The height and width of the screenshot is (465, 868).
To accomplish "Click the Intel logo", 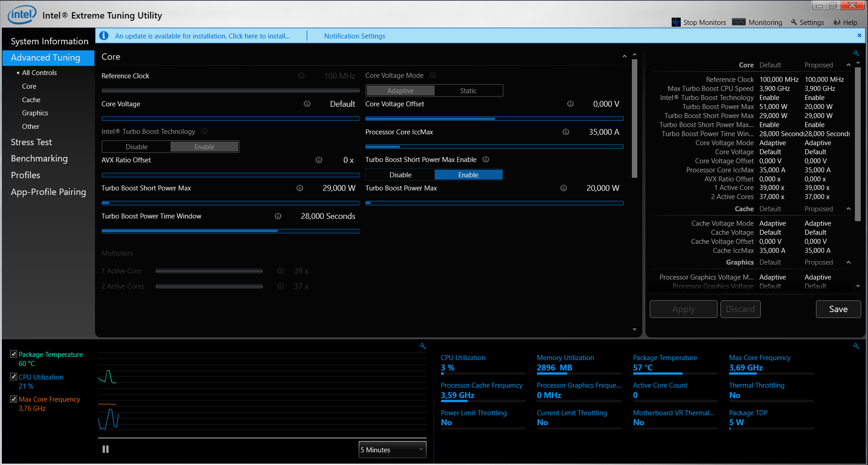I will click(22, 15).
